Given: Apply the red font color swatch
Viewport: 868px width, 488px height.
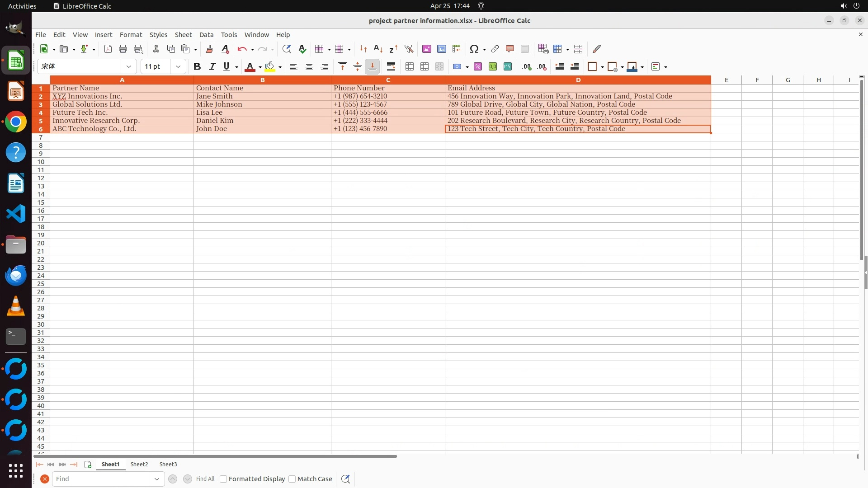Looking at the screenshot, I should pos(250,67).
